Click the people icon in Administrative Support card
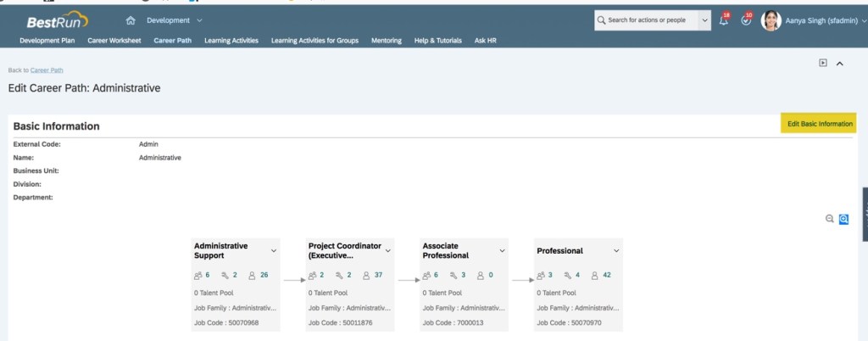Screen dimensions: 868x341 point(198,275)
